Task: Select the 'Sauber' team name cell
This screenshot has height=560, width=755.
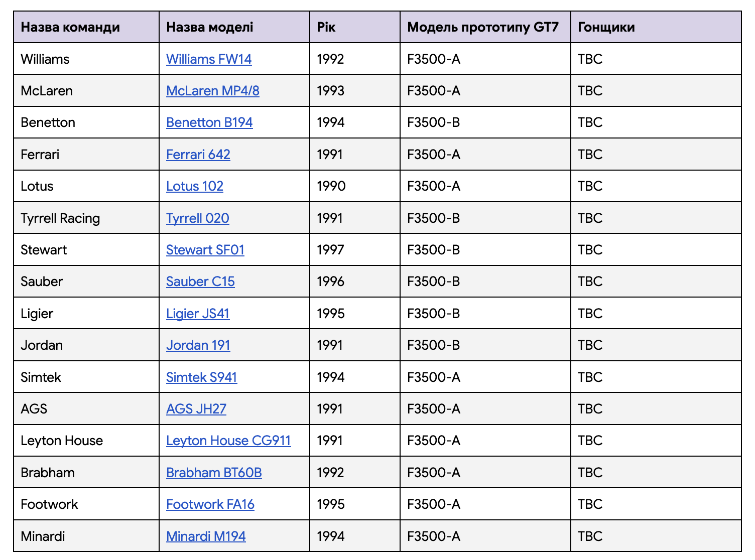Action: [x=86, y=282]
